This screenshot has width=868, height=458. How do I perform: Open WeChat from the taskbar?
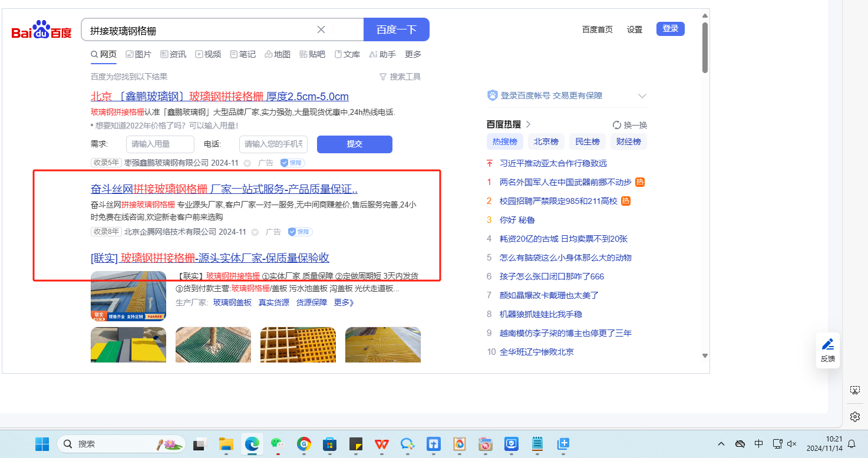click(278, 444)
